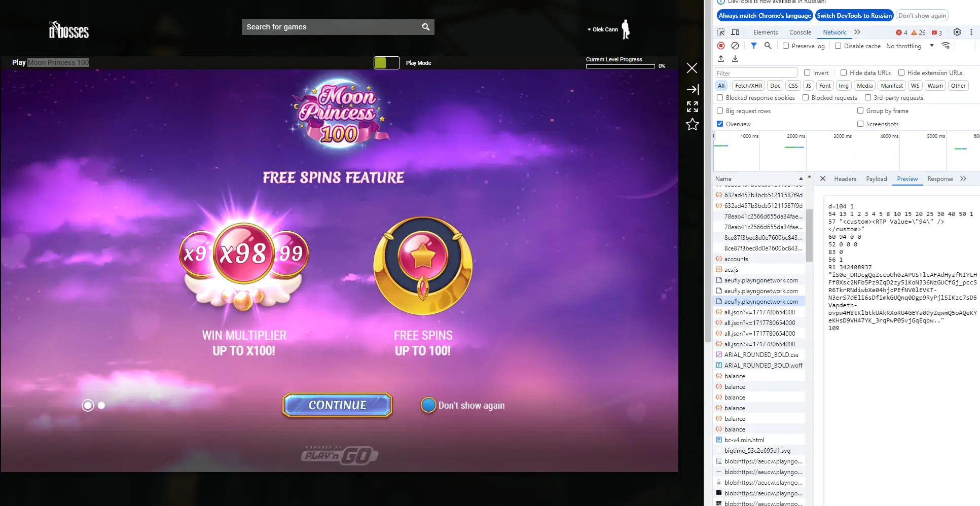Check Hide data URLs checkbox
Viewport: 980px width, 506px height.
tap(844, 73)
